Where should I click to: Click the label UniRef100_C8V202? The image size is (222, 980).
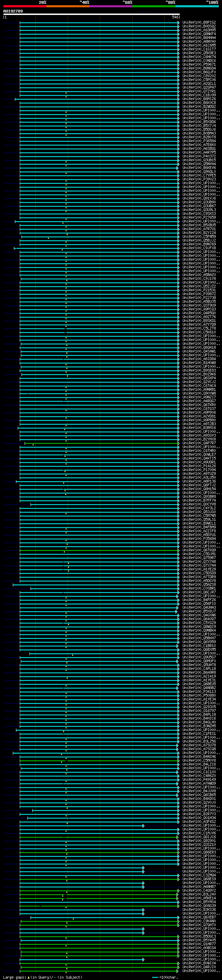199,76
